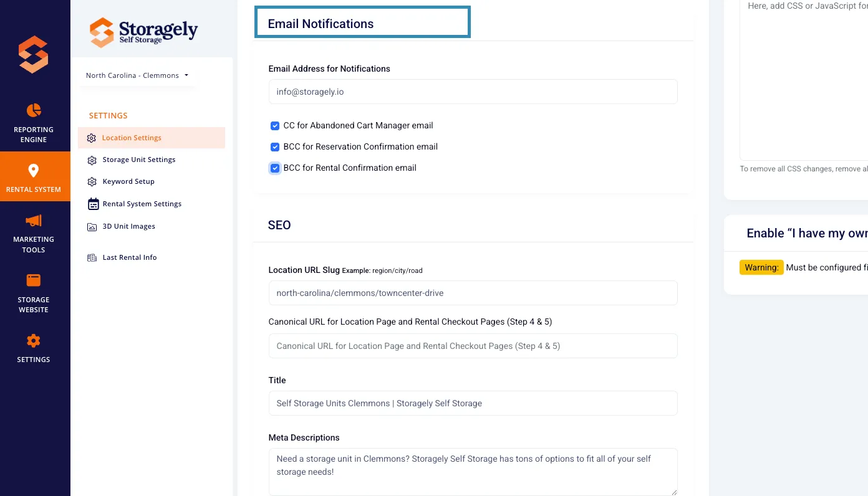Click the Storagely logo icon in dark sidebar
This screenshot has height=496, width=868.
[33, 55]
